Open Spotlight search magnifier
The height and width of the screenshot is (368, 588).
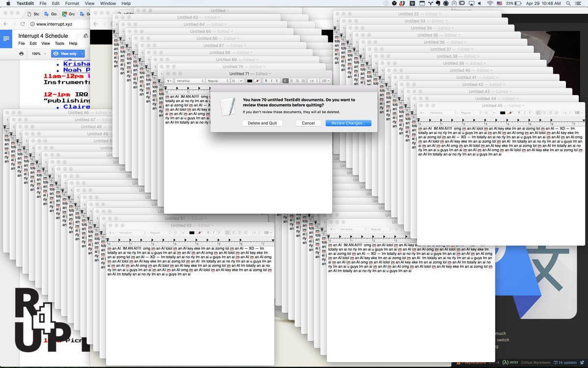568,3
